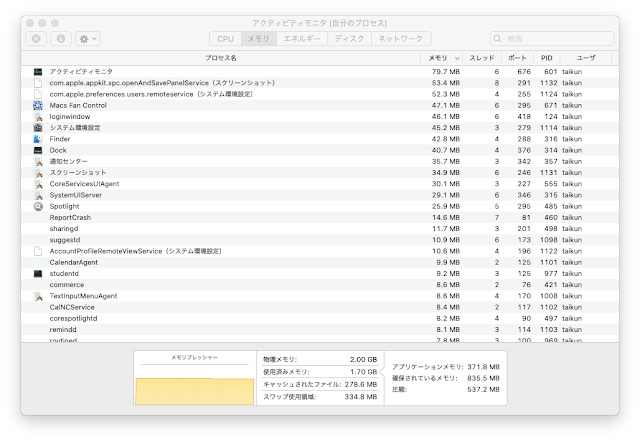
Task: Select the commerce process row
Action: (x=320, y=285)
